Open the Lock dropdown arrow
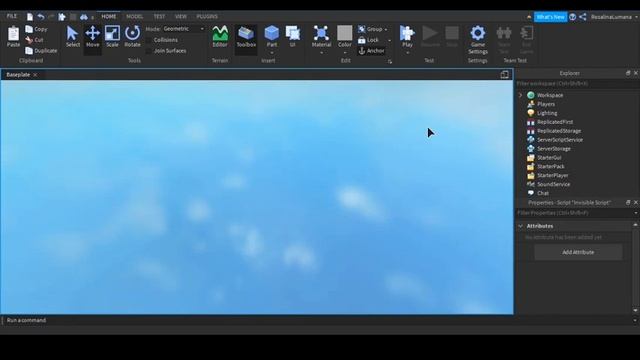The height and width of the screenshot is (360, 640). click(x=389, y=40)
